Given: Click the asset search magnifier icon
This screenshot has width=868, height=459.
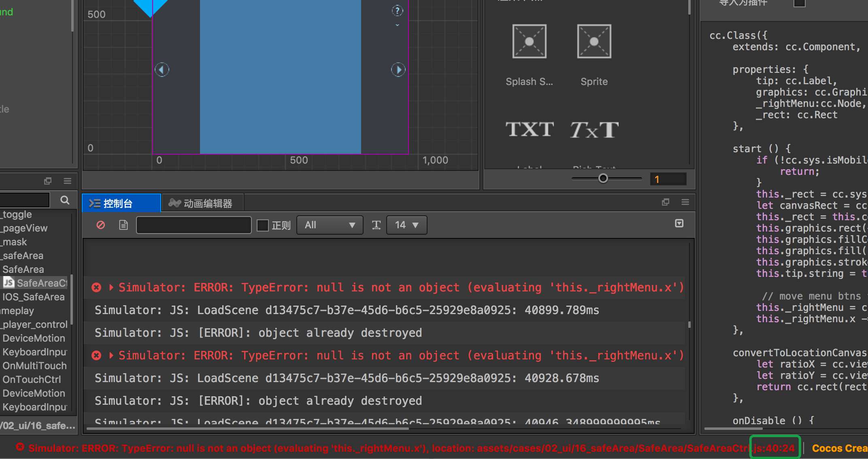Looking at the screenshot, I should pyautogui.click(x=65, y=200).
